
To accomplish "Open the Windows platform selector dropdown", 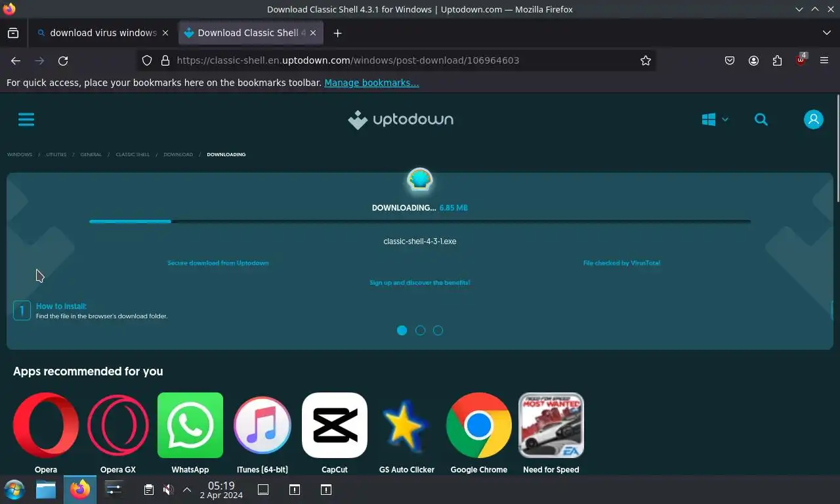I will [x=715, y=119].
